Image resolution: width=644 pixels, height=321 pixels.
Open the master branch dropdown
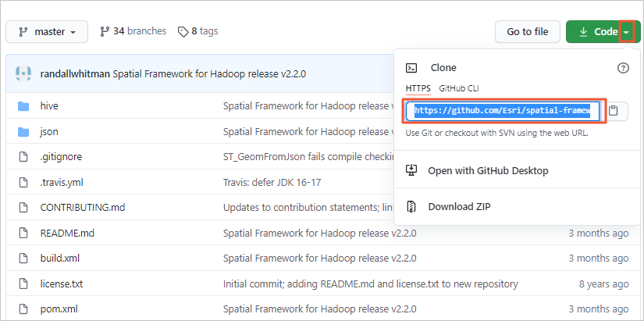point(47,32)
